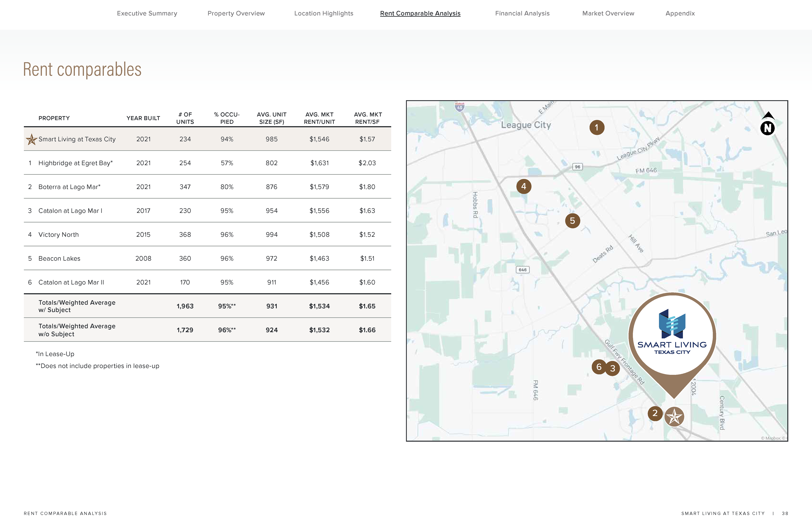Click map marker number 5

click(x=572, y=221)
